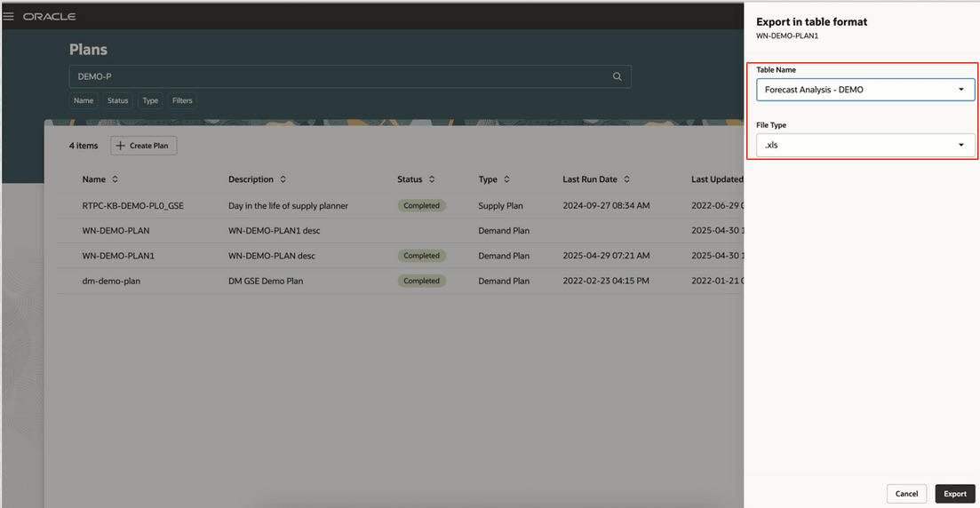Open the File Type dropdown arrow

tap(961, 145)
